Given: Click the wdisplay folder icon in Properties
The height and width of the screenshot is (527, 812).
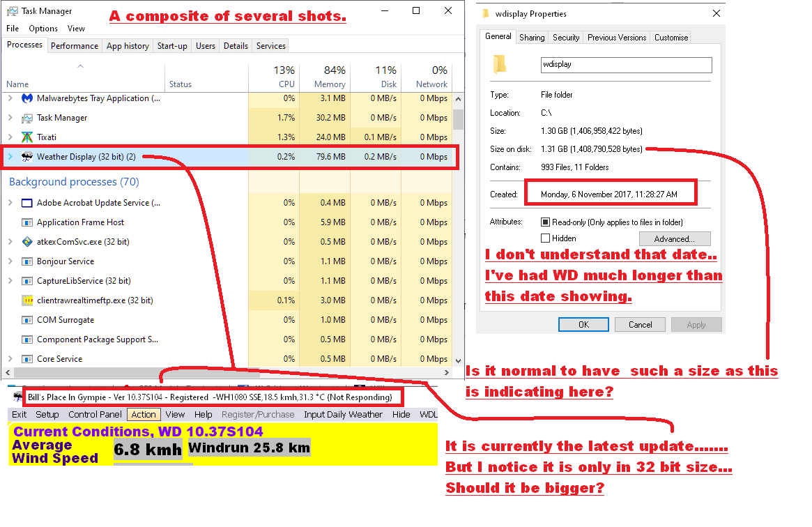Looking at the screenshot, I should tap(499, 64).
